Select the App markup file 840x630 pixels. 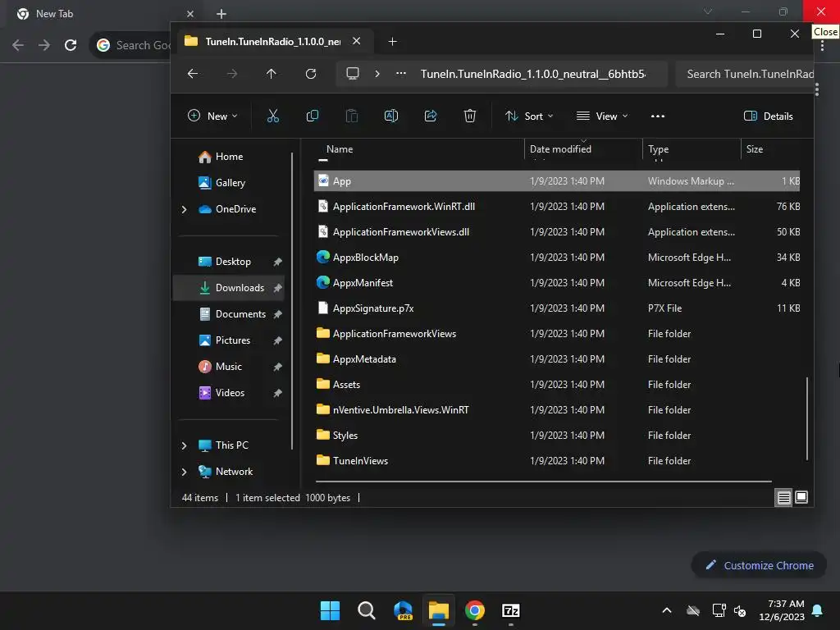pos(557,181)
